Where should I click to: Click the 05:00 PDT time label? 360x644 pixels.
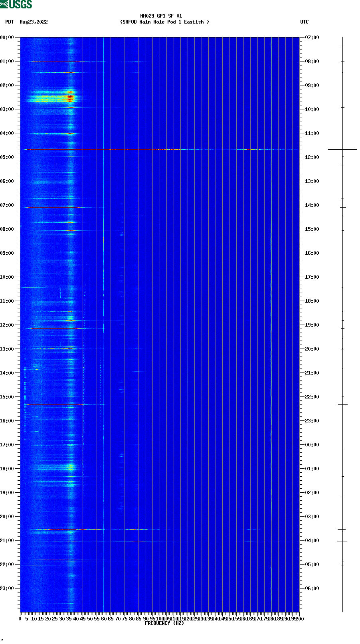(x=7, y=157)
